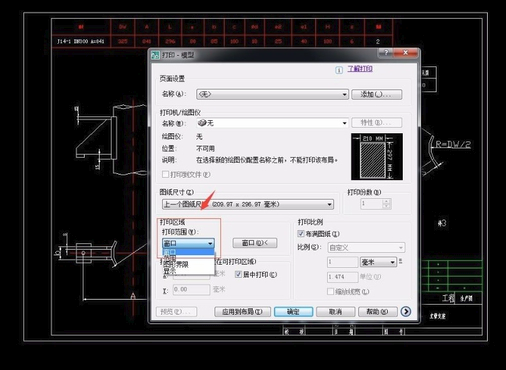Image resolution: width=506 pixels, height=370 pixels.
Task: Toggle the 打印到文件 checkbox
Action: pos(165,174)
